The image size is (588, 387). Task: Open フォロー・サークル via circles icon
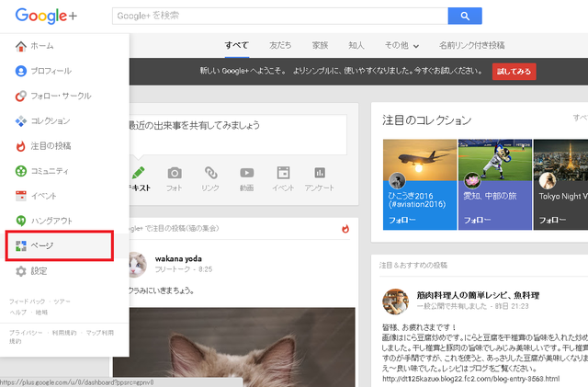[x=21, y=97]
